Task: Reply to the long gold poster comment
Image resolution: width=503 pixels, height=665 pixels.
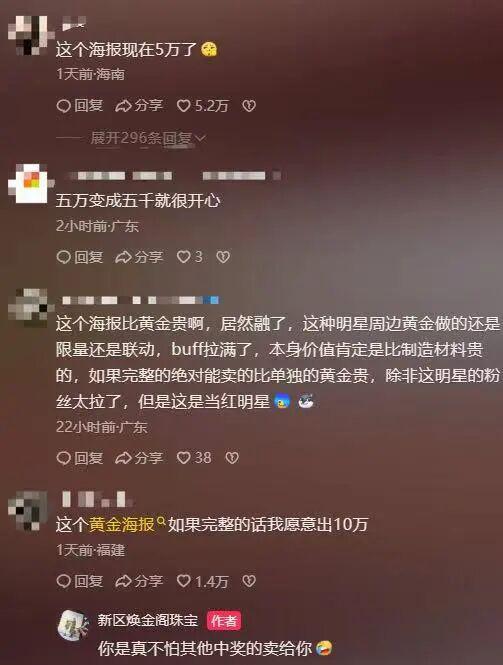Action: coord(80,458)
